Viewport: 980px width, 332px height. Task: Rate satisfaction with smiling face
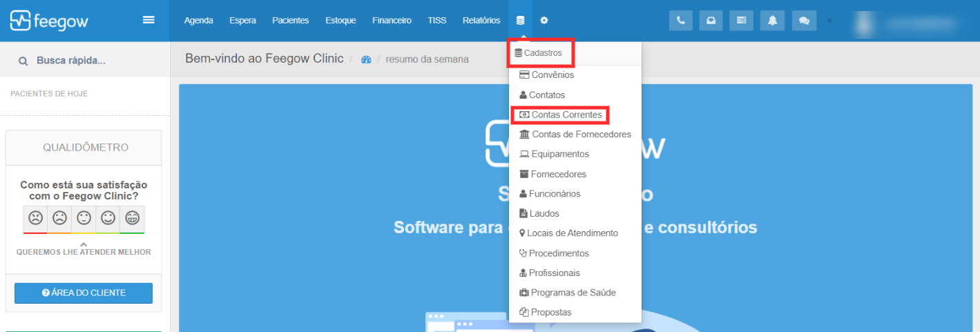108,218
